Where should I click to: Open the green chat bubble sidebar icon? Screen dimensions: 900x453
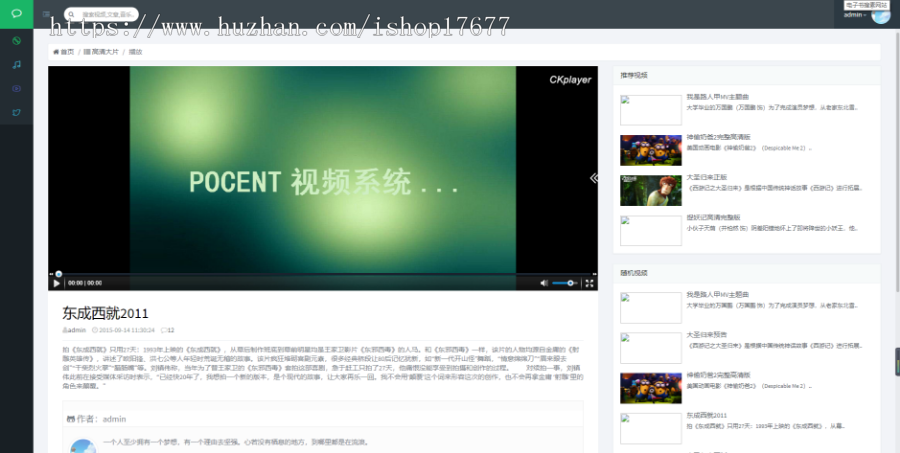16,14
